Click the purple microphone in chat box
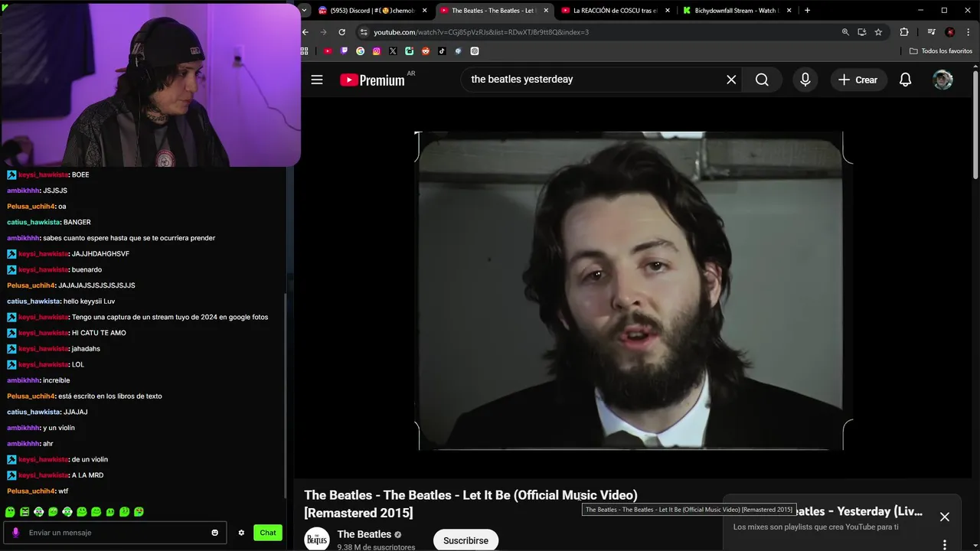The width and height of the screenshot is (980, 551). coord(15,533)
